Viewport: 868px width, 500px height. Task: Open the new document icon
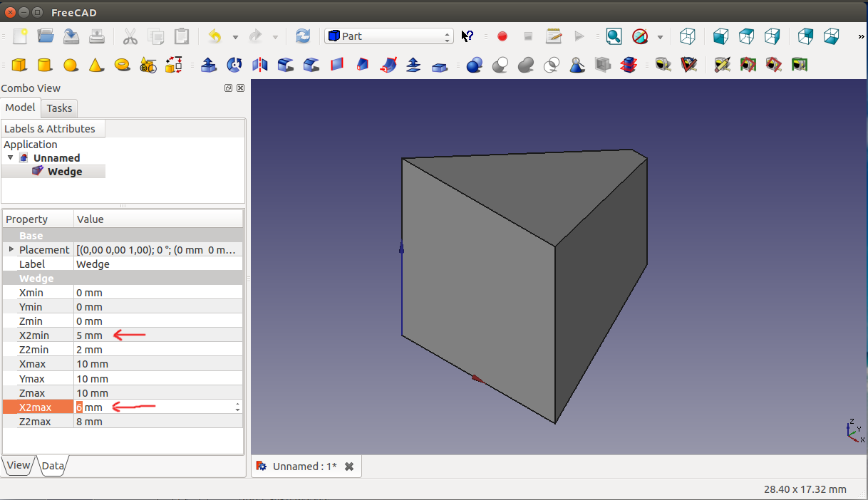[20, 36]
